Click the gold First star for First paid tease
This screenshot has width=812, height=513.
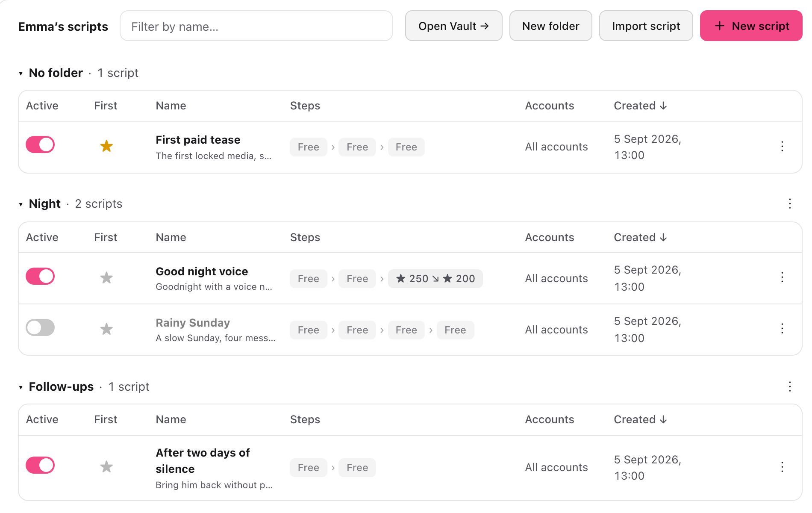pyautogui.click(x=106, y=146)
